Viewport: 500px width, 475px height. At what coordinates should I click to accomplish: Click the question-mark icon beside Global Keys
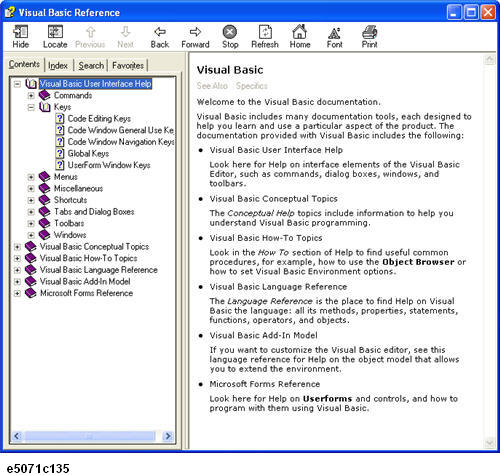(60, 154)
